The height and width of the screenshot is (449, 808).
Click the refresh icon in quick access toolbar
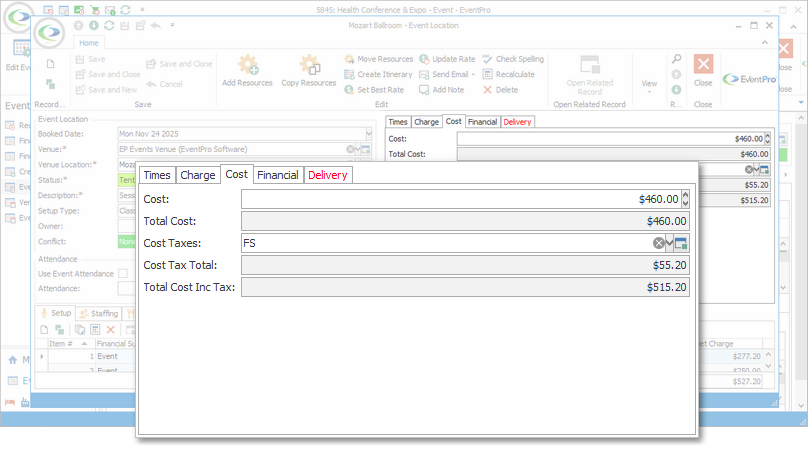pyautogui.click(x=109, y=25)
